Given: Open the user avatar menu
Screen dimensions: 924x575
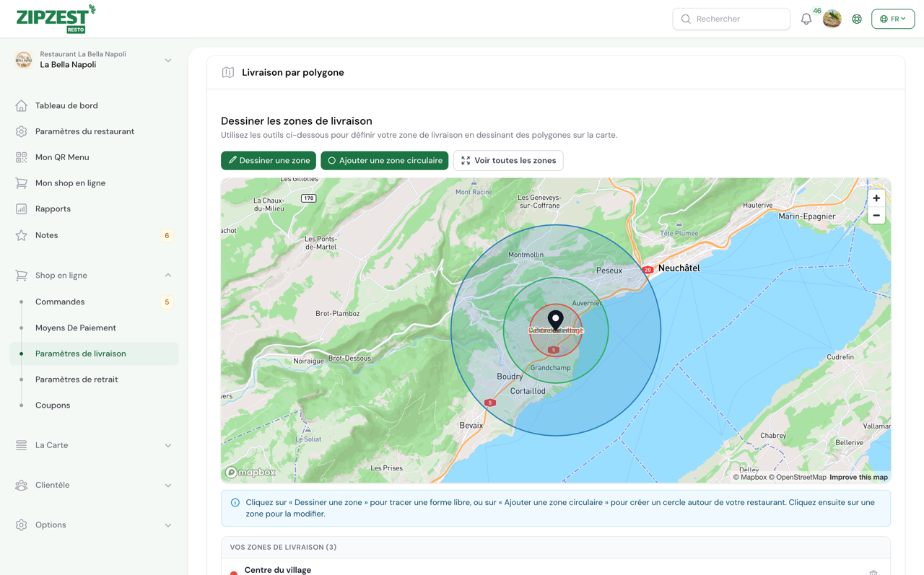Looking at the screenshot, I should [x=832, y=19].
